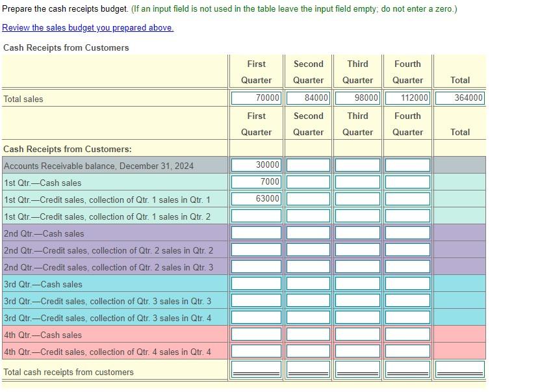Select 4th Qtr Cash sales Fourth Quarter field
This screenshot has width=540, height=392.
407,334
